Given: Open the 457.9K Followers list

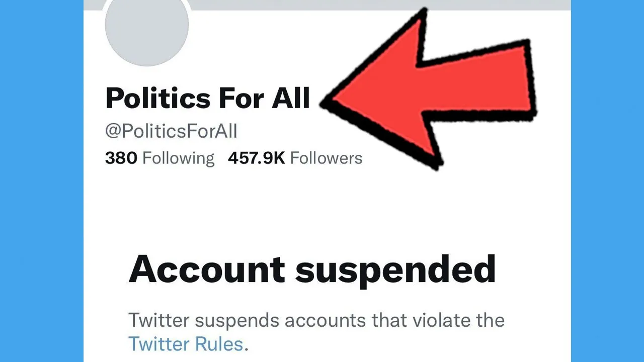Looking at the screenshot, I should tap(295, 158).
